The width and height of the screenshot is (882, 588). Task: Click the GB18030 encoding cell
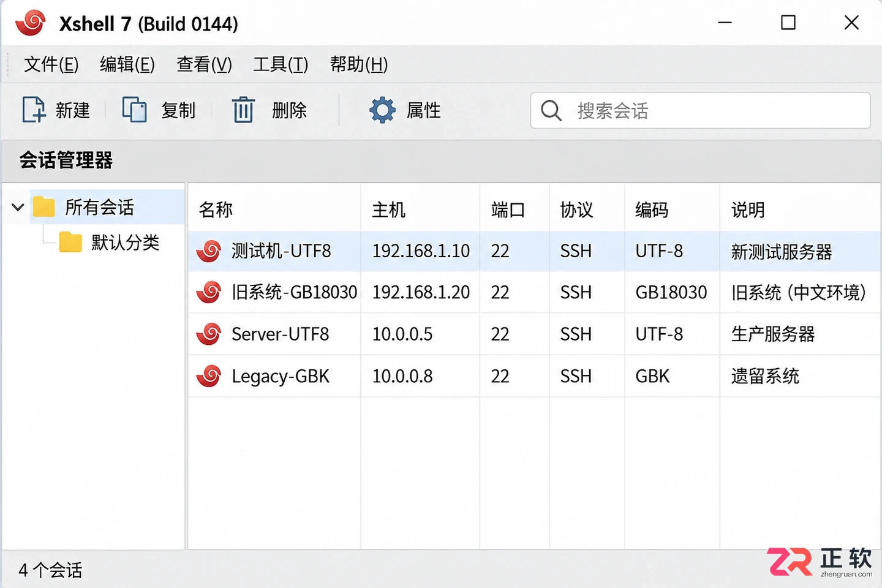point(671,292)
